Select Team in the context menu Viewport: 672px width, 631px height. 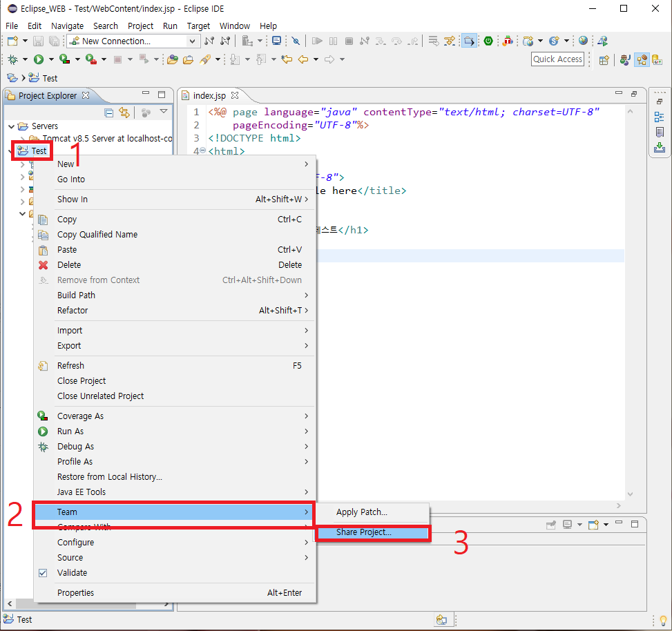(x=175, y=512)
